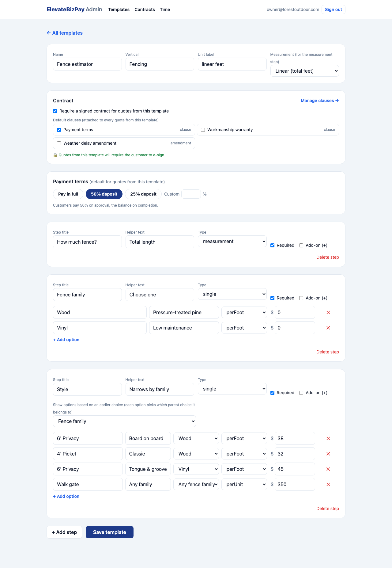Click owner@forestoutdoor.com account text
392x568 pixels.
(293, 10)
